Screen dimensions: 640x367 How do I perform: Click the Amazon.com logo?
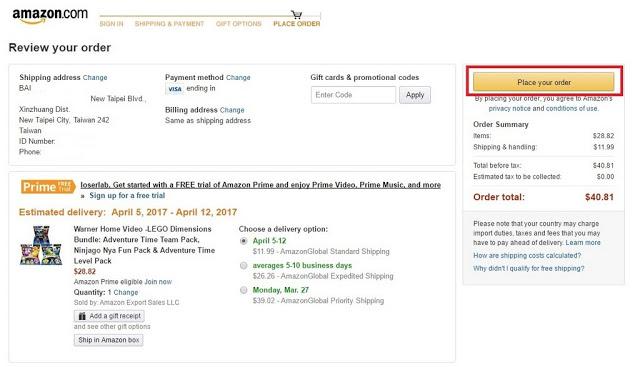click(50, 15)
